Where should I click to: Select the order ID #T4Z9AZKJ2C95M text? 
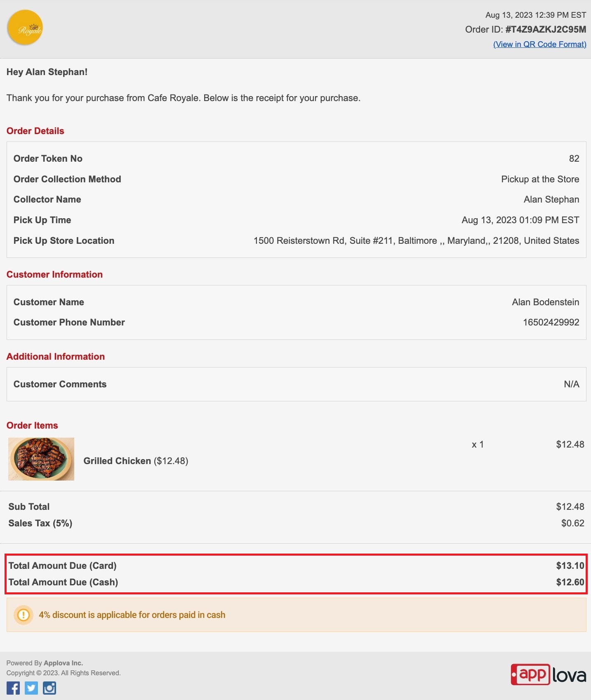coord(546,29)
